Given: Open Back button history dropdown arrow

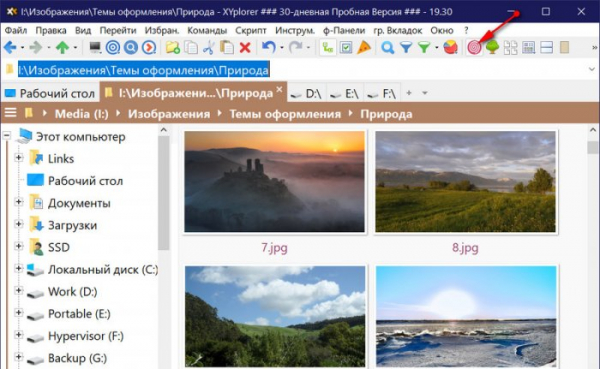Looking at the screenshot, I should tap(22, 48).
